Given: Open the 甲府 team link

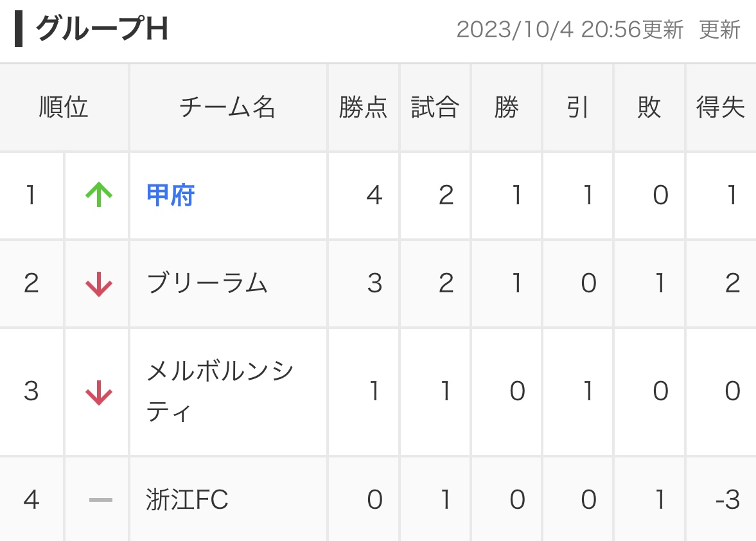Looking at the screenshot, I should [x=170, y=195].
